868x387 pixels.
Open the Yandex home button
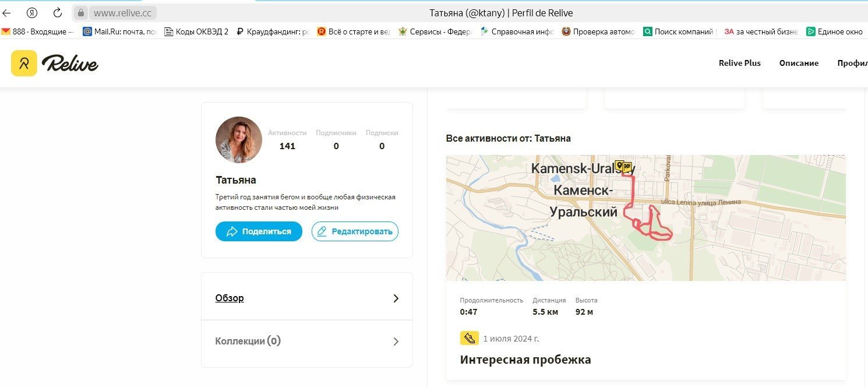(x=33, y=12)
